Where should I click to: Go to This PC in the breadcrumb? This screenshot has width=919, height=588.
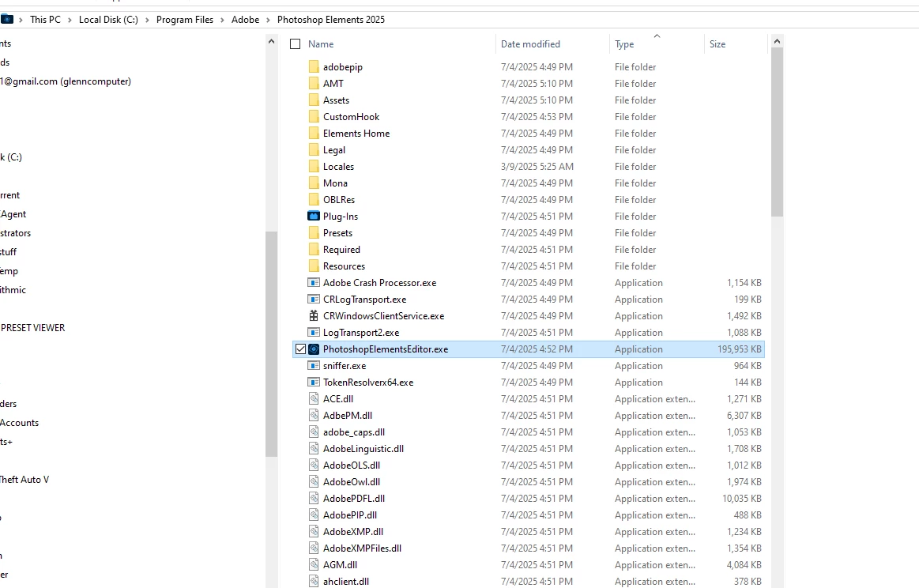45,20
